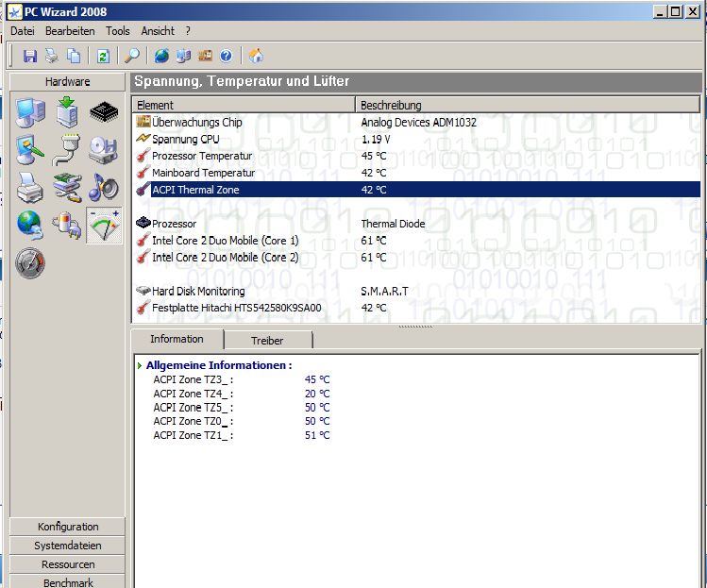Click the Print toolbar icon
Image resolution: width=707 pixels, height=588 pixels.
(51, 56)
